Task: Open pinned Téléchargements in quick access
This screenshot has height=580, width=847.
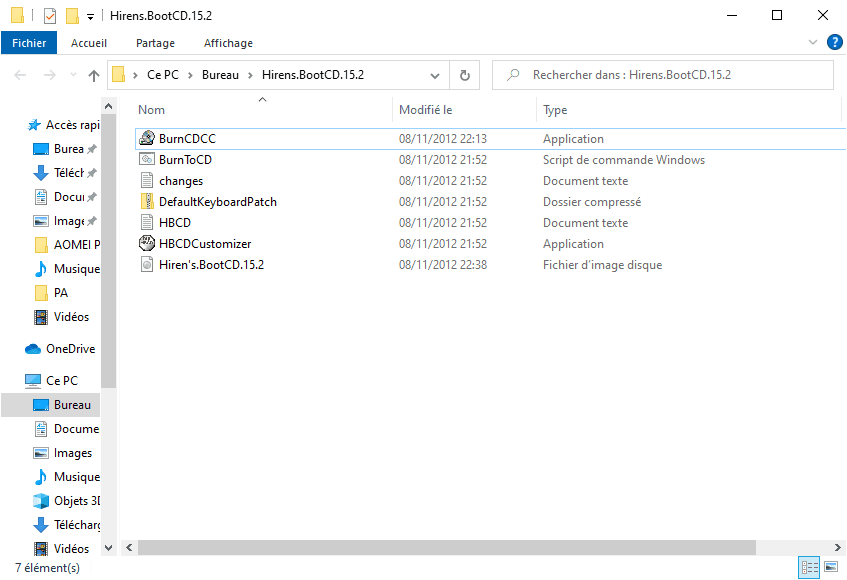Action: tap(65, 173)
